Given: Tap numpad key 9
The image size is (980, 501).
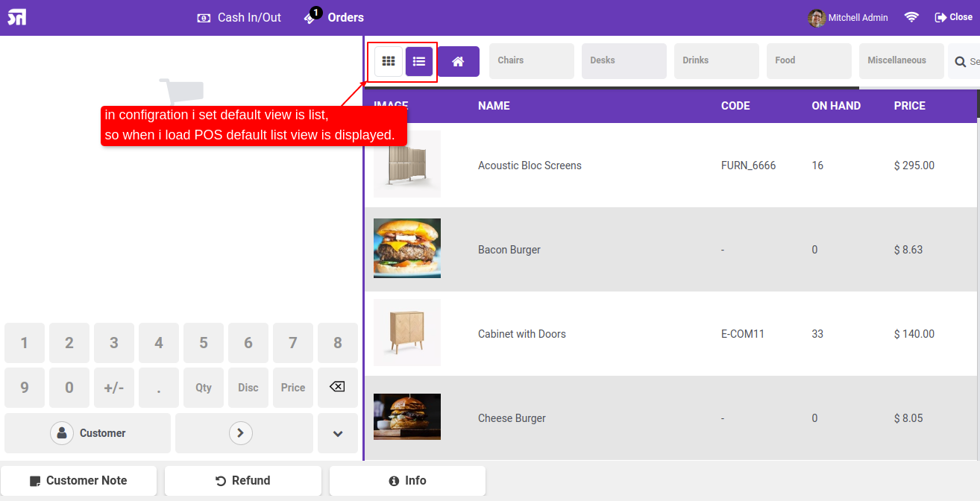Looking at the screenshot, I should pyautogui.click(x=25, y=388).
